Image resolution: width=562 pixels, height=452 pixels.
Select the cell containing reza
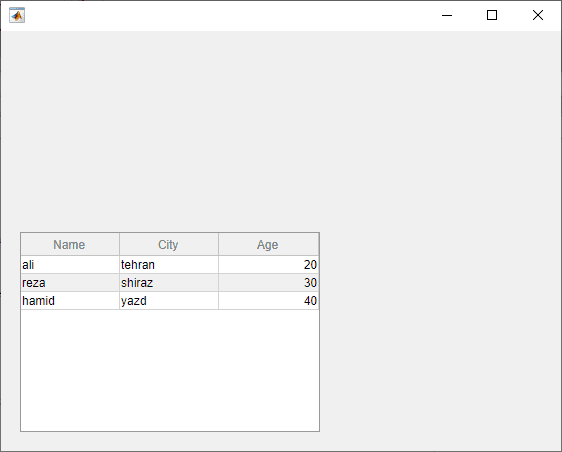[70, 283]
